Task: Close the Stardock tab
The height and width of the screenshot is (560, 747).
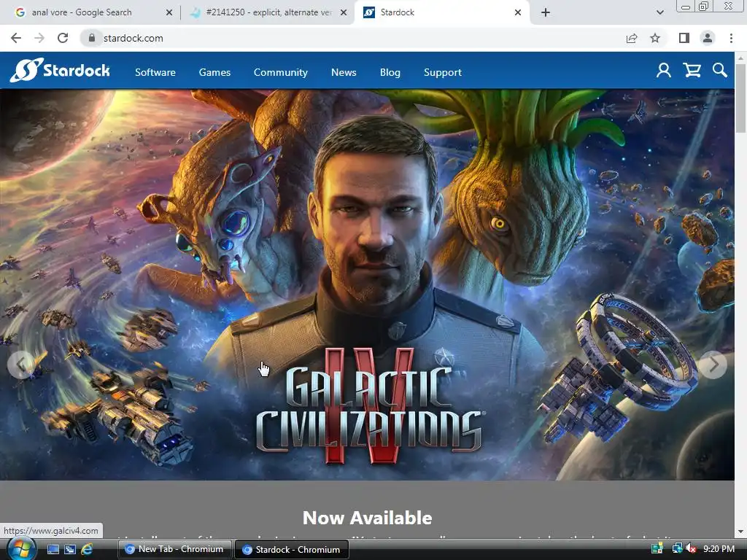Action: 518,12
